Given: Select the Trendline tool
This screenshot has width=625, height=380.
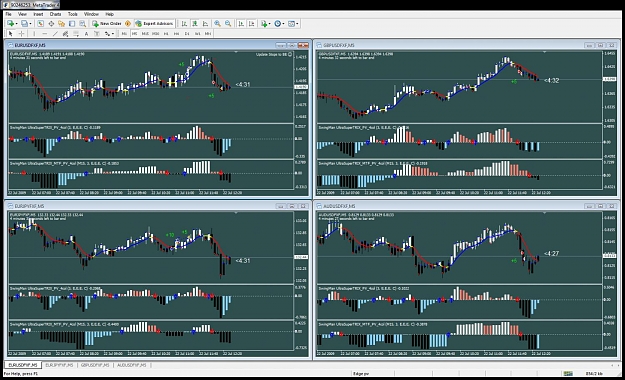Looking at the screenshot, I should [55, 33].
